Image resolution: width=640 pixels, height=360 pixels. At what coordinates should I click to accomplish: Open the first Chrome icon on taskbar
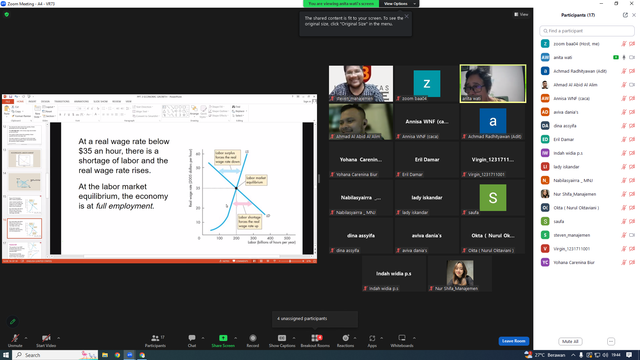coord(117,355)
